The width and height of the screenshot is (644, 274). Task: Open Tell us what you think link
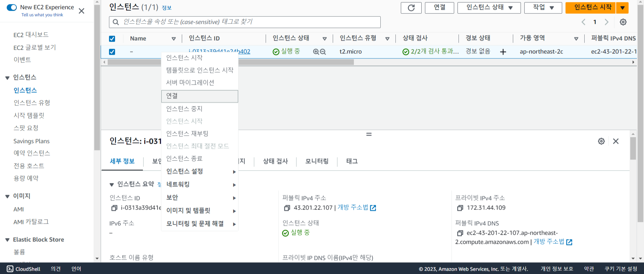tap(42, 15)
